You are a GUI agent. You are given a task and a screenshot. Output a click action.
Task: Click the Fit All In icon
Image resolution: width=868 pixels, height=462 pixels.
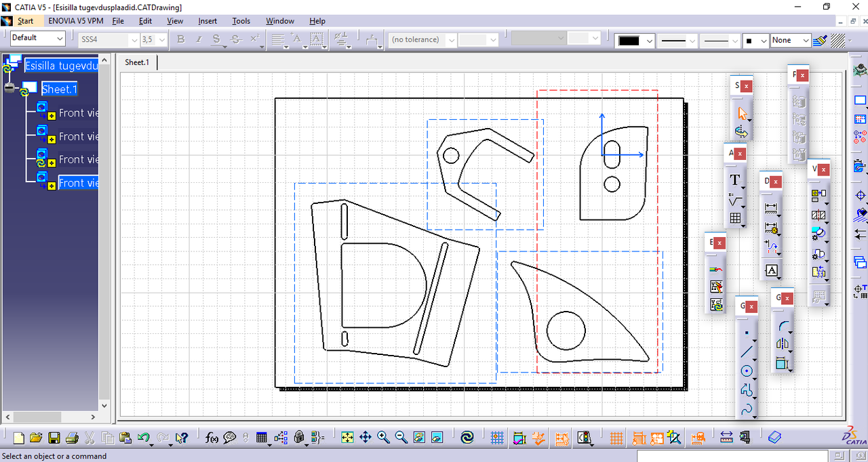tap(347, 438)
